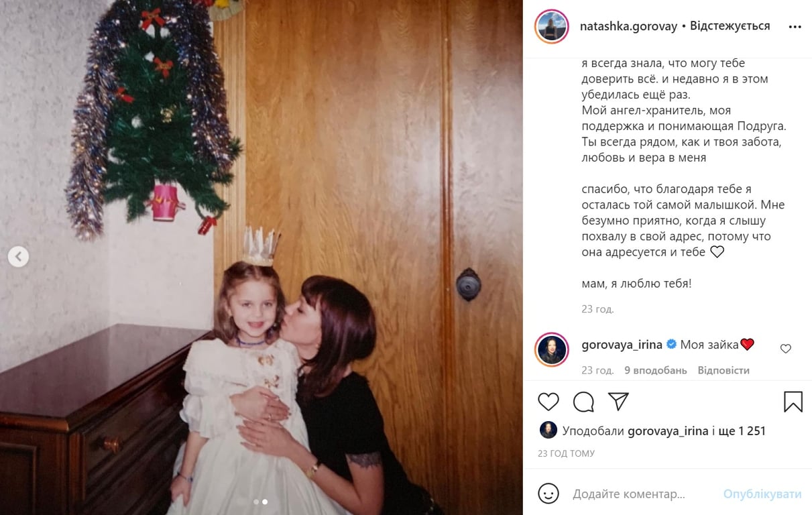Open gorovaya_irina commenter avatar
The image size is (812, 515).
[x=552, y=349]
